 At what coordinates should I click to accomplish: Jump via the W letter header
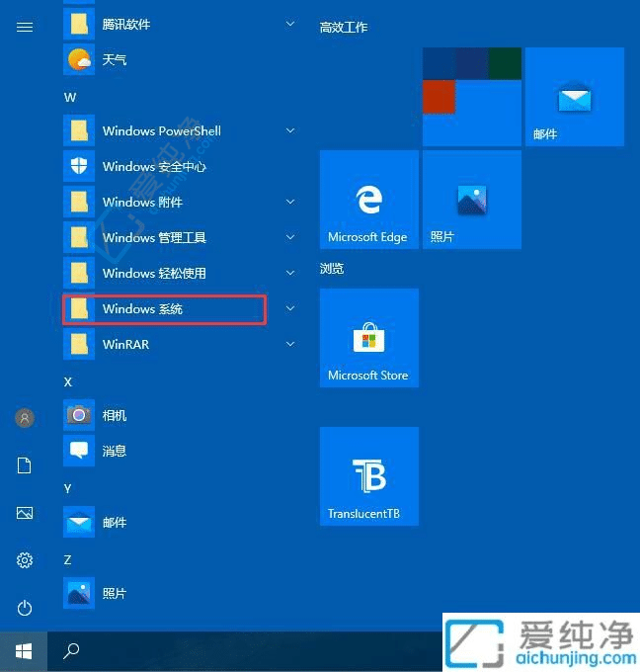(70, 97)
